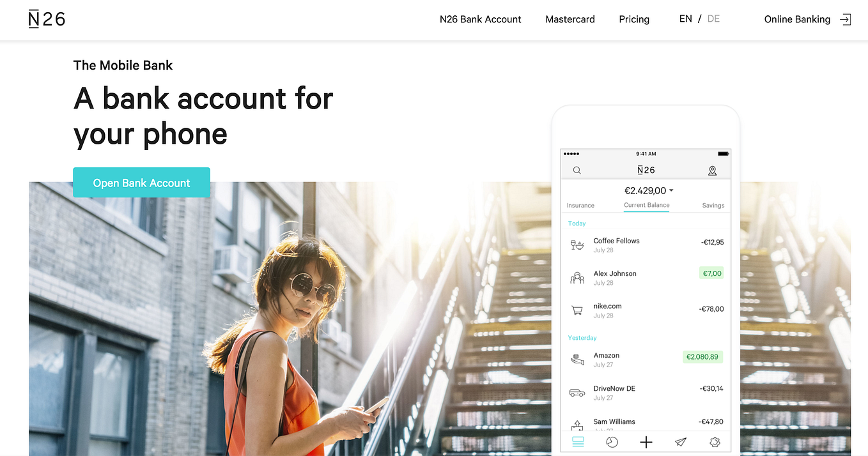
Task: Click the Online Banking link
Action: [797, 19]
